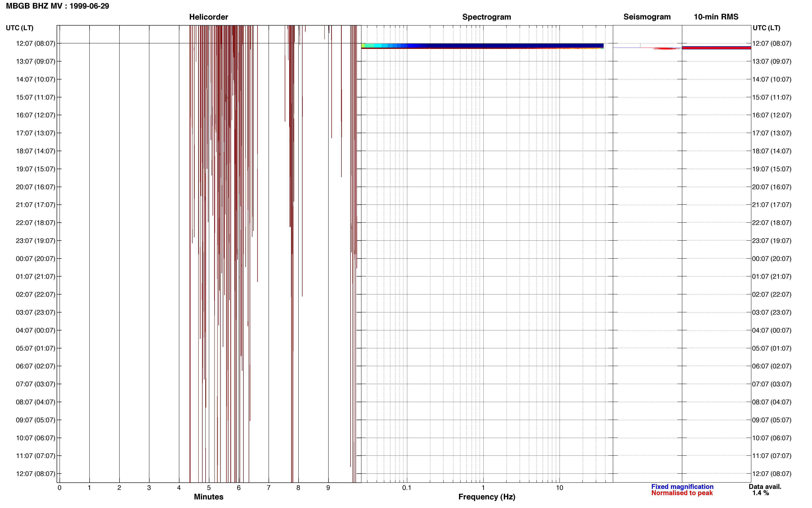Click 20:07 (16:07) on the right time axis
The height and width of the screenshot is (508, 812).
tap(772, 187)
